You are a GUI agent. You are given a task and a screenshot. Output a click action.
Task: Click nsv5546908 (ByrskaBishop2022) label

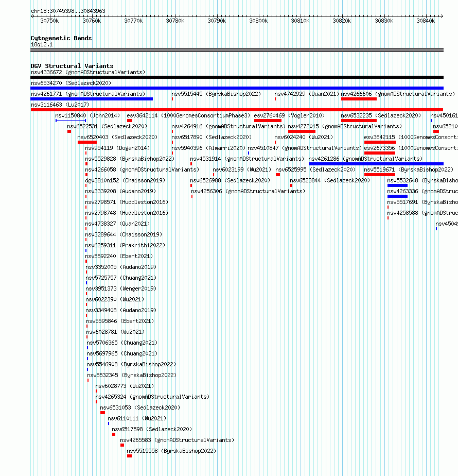pos(131,365)
